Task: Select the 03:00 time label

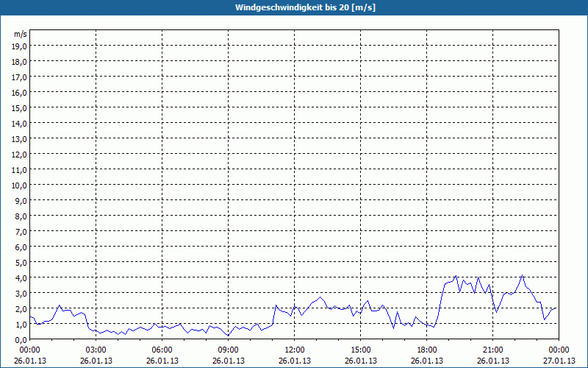Action: [96, 350]
